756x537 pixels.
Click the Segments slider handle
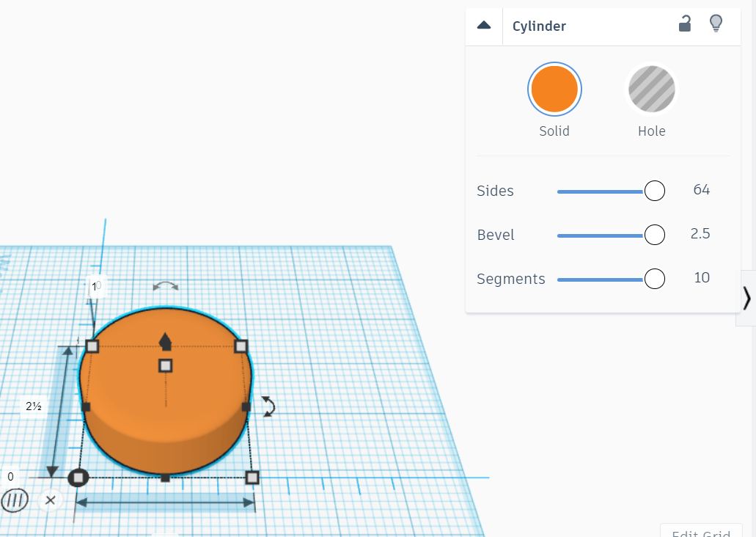(654, 279)
